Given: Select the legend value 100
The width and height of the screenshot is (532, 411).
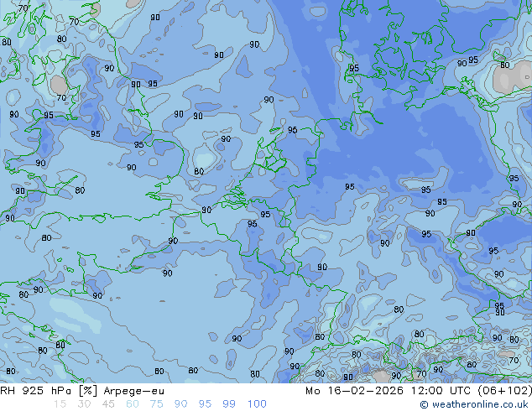Looking at the screenshot, I should point(257,404).
